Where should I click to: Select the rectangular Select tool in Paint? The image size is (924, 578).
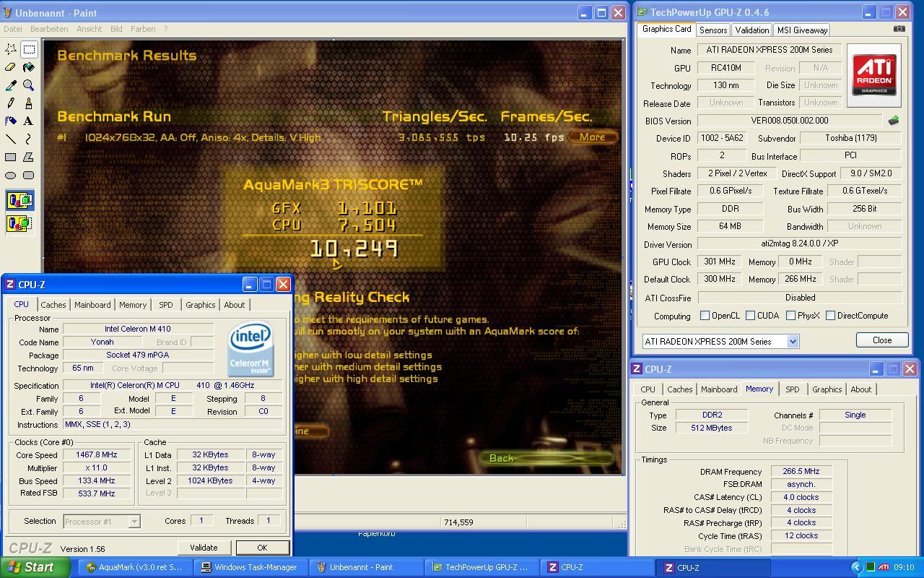coord(29,49)
